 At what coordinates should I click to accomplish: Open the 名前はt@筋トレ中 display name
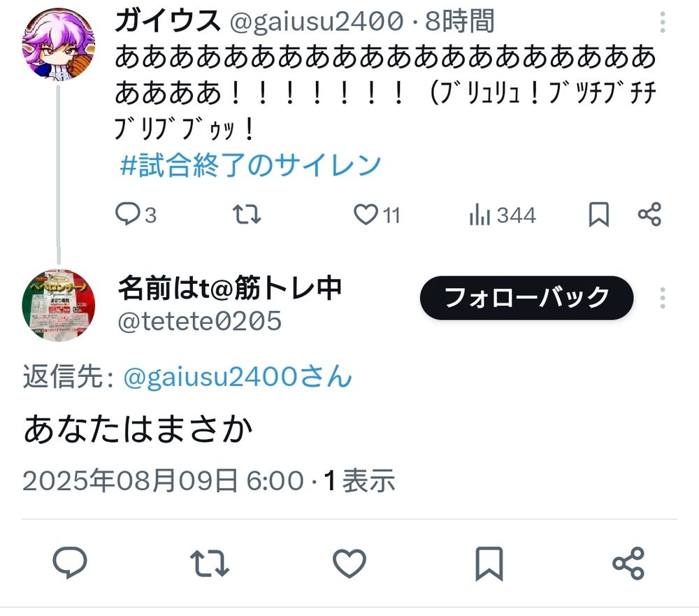click(x=230, y=287)
